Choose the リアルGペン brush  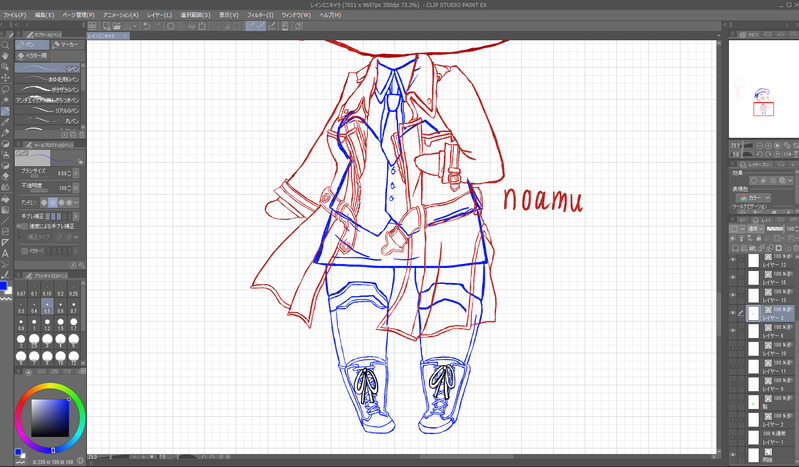click(x=48, y=110)
